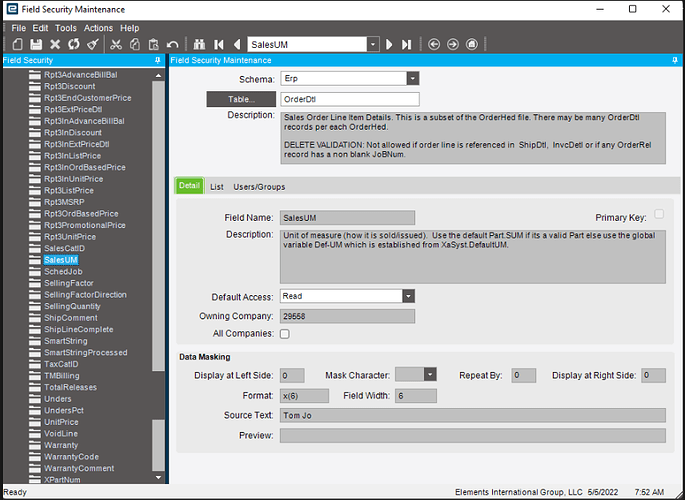Click the Undo arrow toolbar icon
The width and height of the screenshot is (685, 500).
tap(173, 45)
